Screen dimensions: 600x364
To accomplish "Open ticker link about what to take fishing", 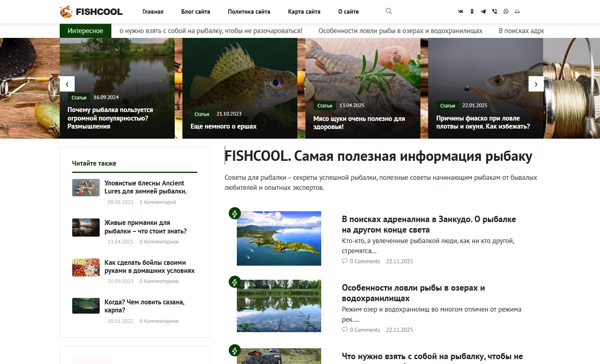I will coord(211,31).
